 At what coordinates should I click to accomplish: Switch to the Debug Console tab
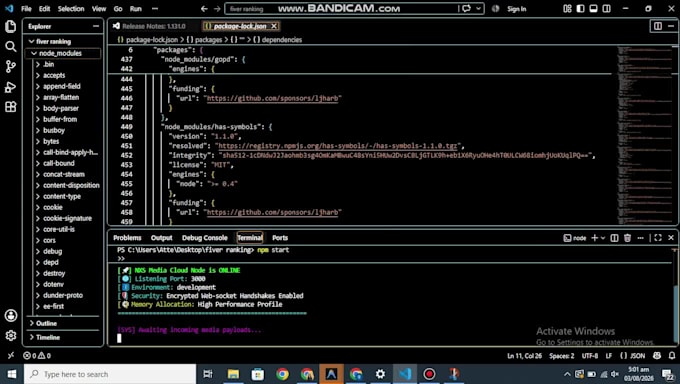tap(205, 238)
